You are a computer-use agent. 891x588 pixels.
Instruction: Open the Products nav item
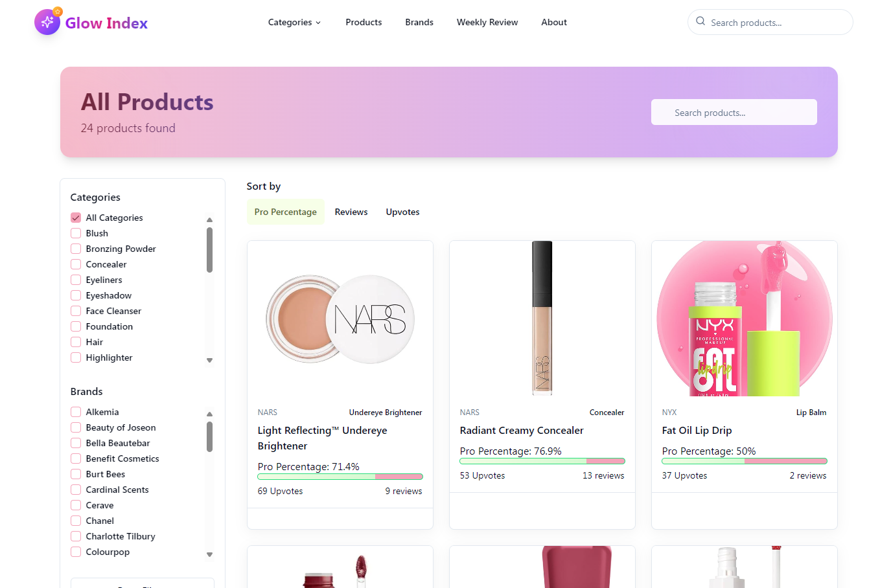[x=364, y=22]
